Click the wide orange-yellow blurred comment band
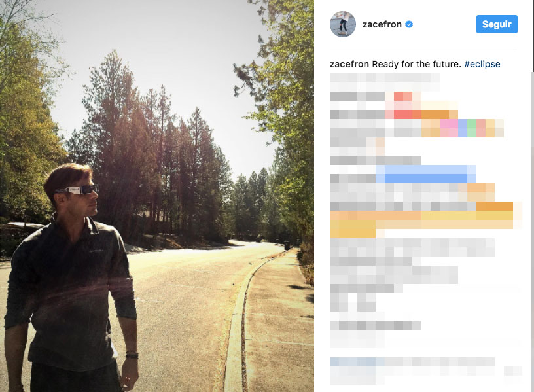Viewport: 534px width, 392px height. (x=421, y=220)
